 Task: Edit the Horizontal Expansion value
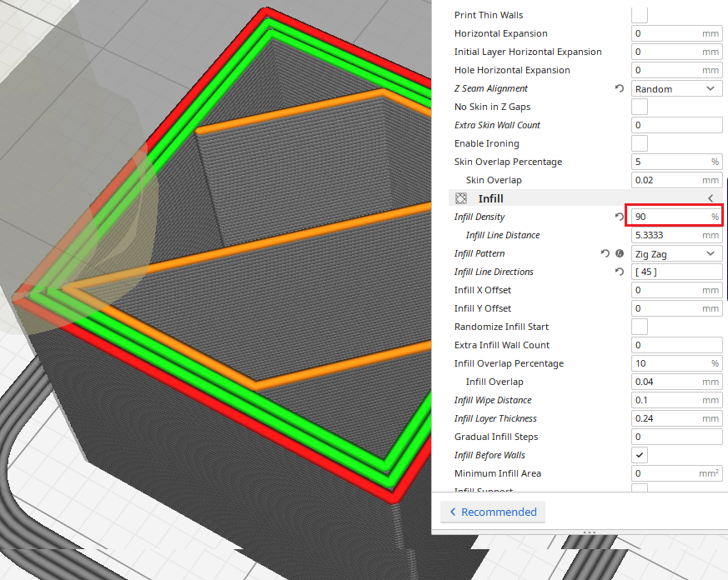tap(676, 33)
